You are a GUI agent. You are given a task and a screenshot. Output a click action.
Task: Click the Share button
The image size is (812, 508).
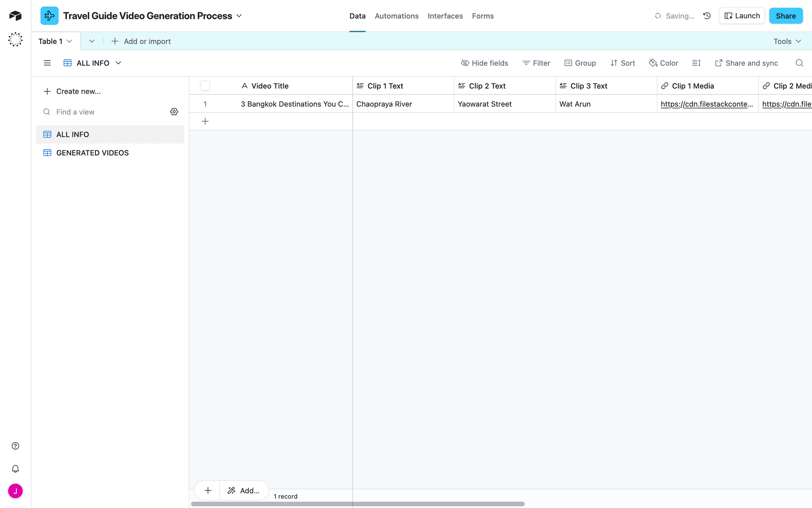(x=786, y=15)
